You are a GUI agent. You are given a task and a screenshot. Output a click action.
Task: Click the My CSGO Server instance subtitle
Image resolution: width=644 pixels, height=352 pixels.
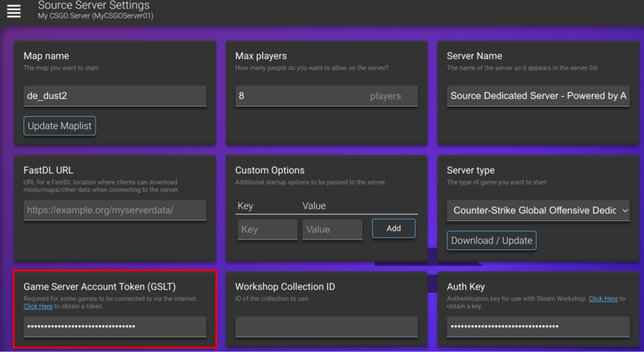coord(95,16)
